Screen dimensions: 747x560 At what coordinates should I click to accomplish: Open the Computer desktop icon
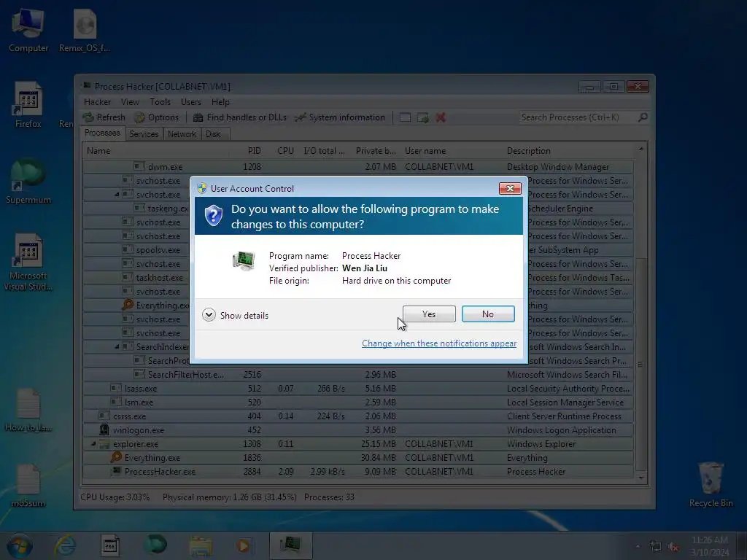pos(28,31)
